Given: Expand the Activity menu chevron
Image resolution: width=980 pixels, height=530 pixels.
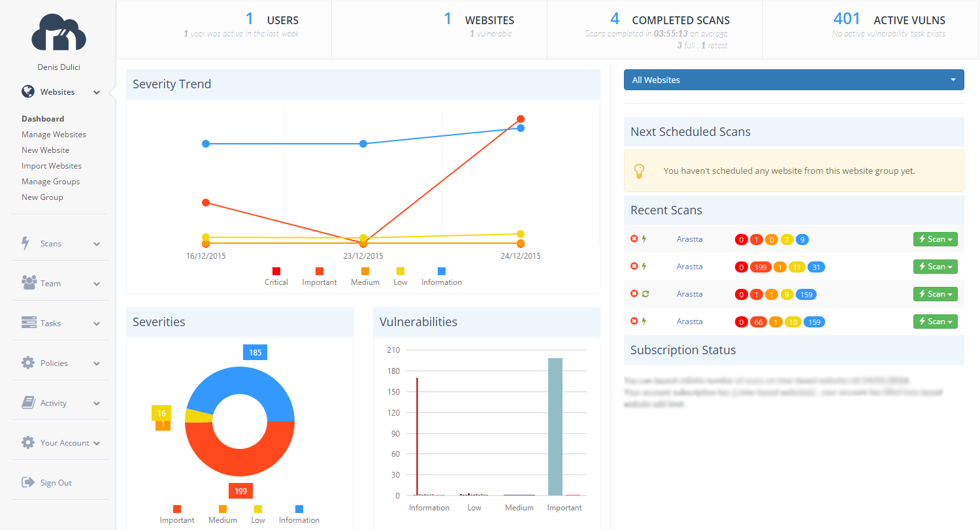Looking at the screenshot, I should (97, 403).
